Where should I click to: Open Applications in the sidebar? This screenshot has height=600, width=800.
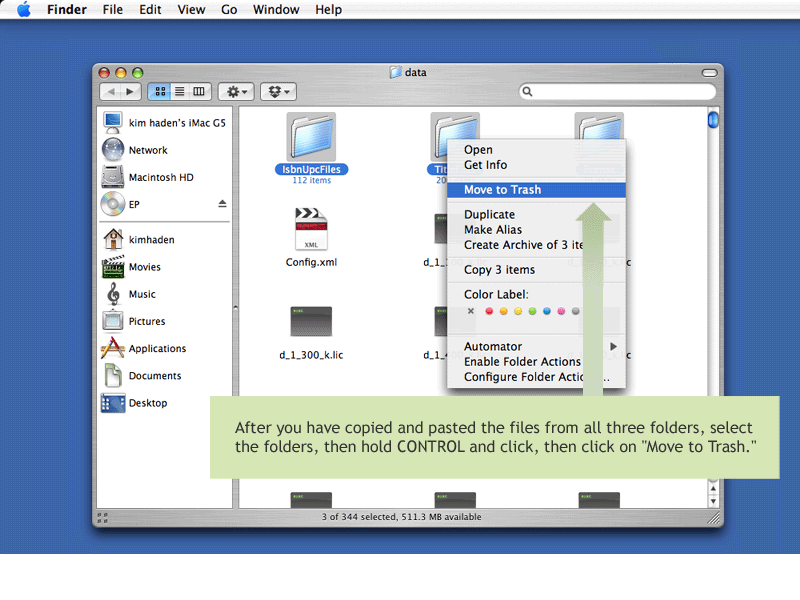[x=164, y=348]
